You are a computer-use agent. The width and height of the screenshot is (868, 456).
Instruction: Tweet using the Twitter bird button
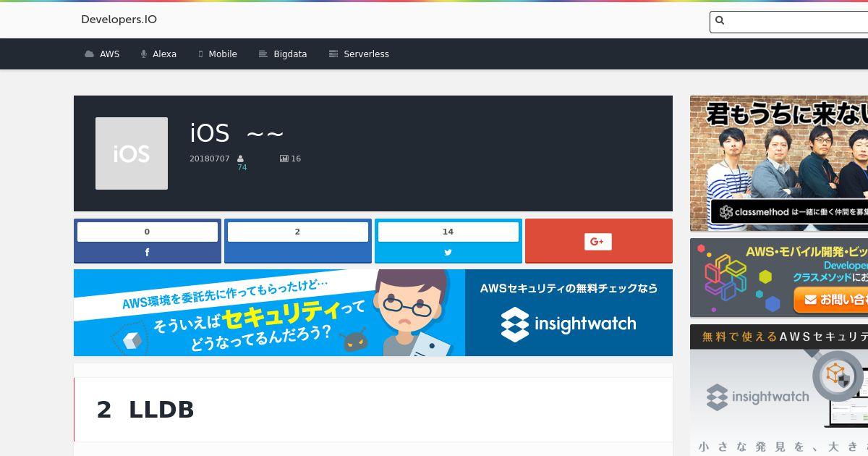pyautogui.click(x=448, y=253)
